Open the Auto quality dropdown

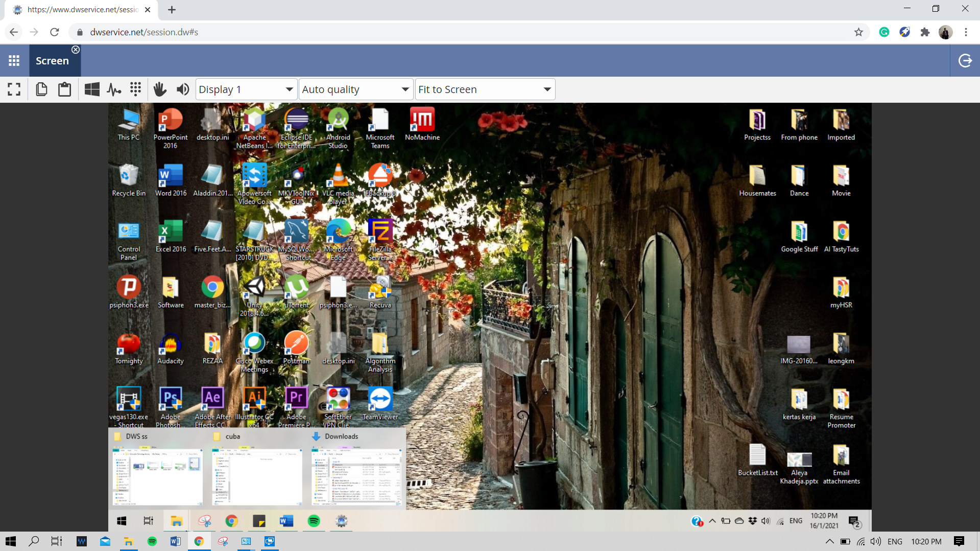tap(356, 89)
